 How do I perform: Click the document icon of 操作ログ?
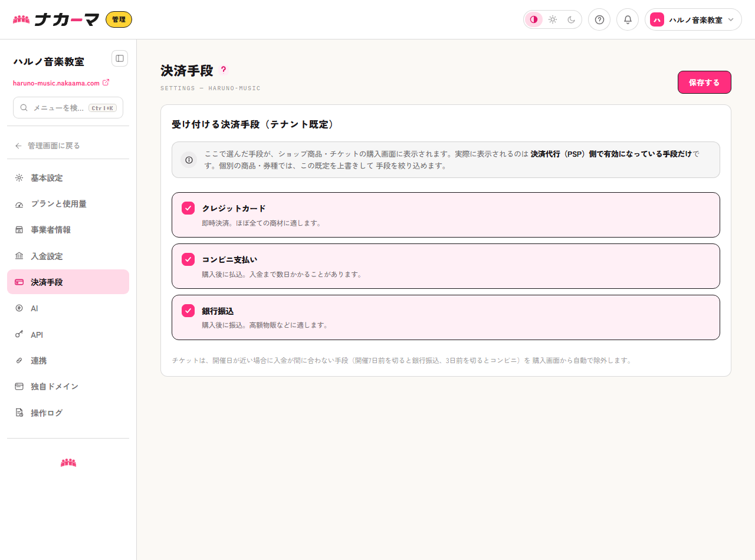(x=19, y=413)
